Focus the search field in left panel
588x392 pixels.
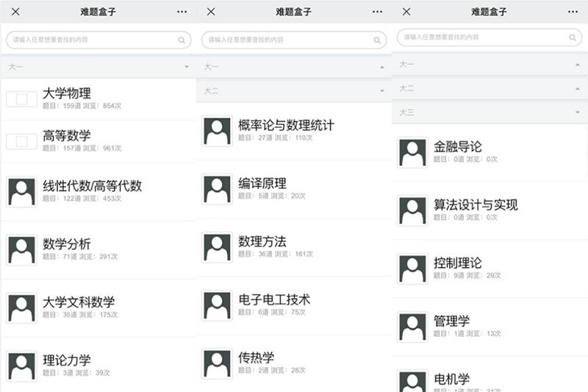pos(98,40)
